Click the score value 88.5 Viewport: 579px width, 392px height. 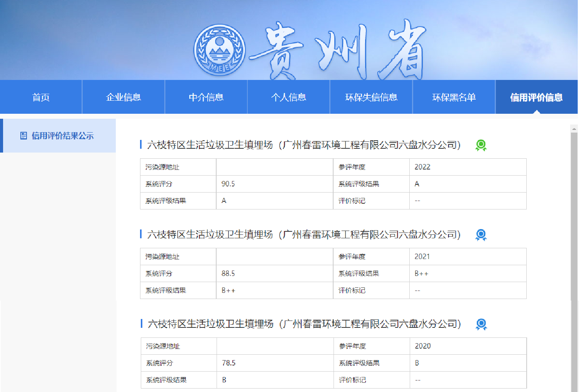(228, 273)
